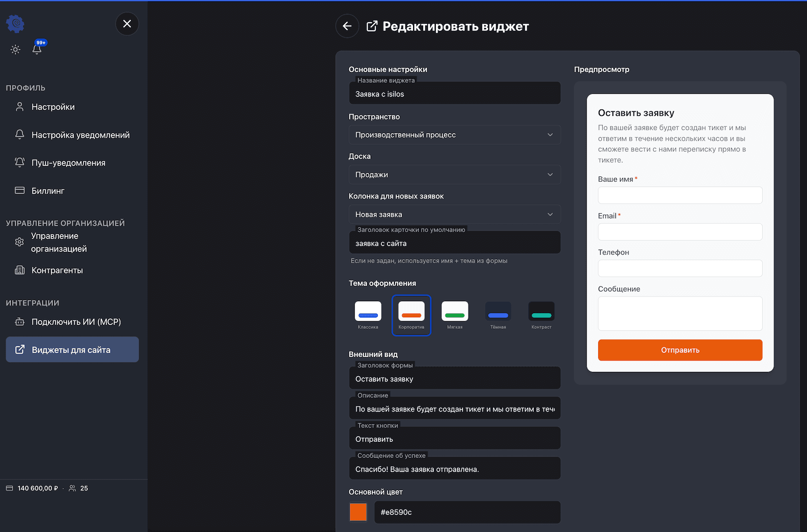Toggle light theme sun icon
The width and height of the screenshot is (807, 532).
click(x=16, y=49)
